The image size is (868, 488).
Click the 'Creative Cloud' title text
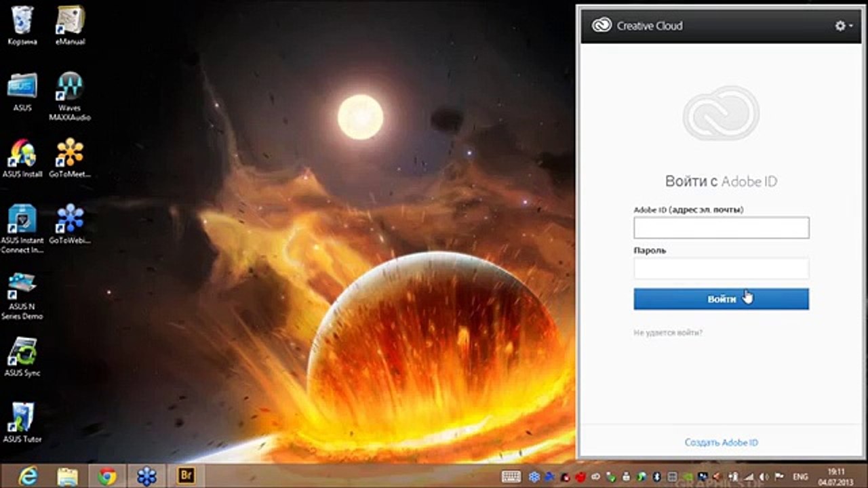click(650, 26)
